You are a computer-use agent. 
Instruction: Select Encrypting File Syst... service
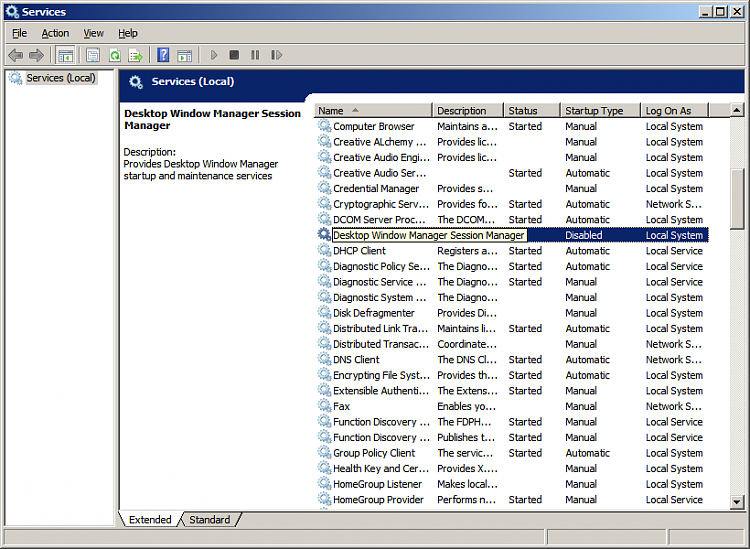tap(512, 375)
